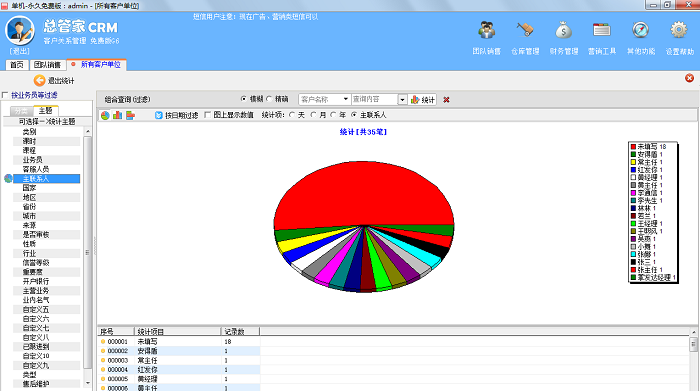Screen dimensions: 700x391
Task: Select 分类 sidebar tab
Action: coord(21,110)
